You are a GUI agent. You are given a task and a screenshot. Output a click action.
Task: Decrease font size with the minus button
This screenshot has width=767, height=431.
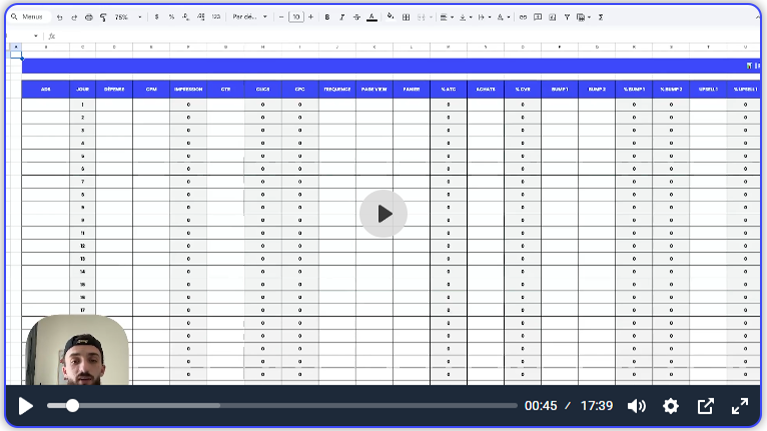coord(281,17)
